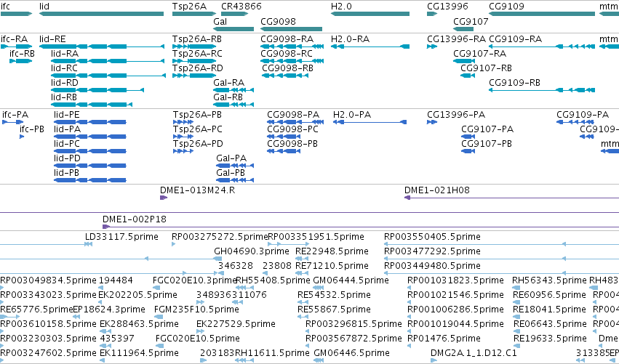Select the DMG2A.1_1.D12.C1 EST label
Image resolution: width=619 pixels, height=364 pixels.
pyautogui.click(x=474, y=353)
